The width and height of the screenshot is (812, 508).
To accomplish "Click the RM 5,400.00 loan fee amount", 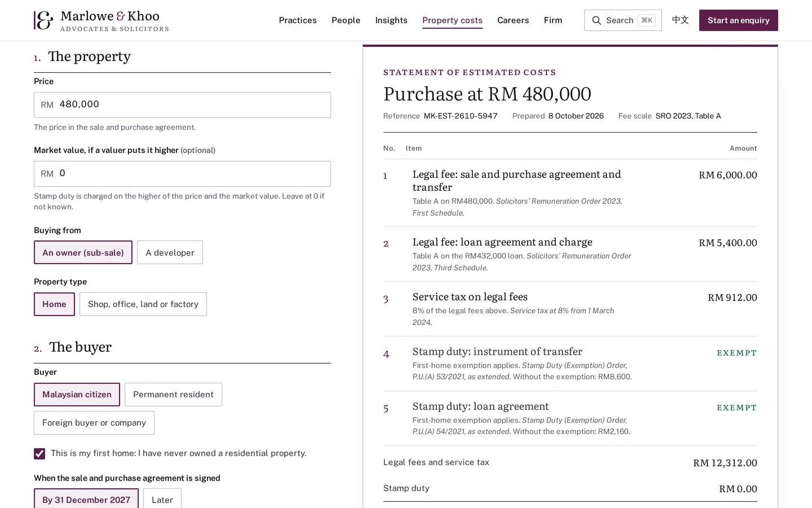I will pos(728,243).
